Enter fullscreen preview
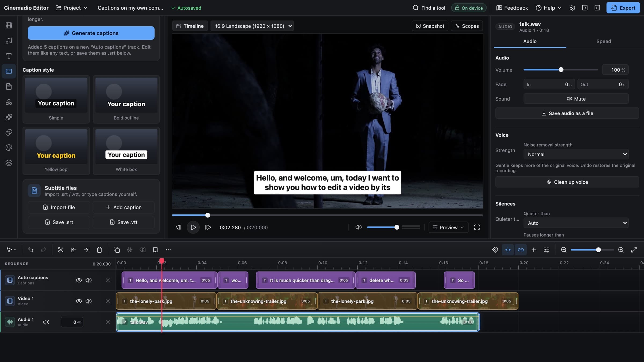644x362 pixels. tap(477, 227)
